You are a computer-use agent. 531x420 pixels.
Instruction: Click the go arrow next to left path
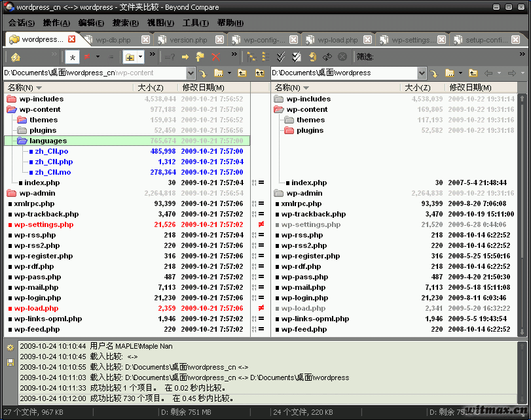tap(202, 73)
